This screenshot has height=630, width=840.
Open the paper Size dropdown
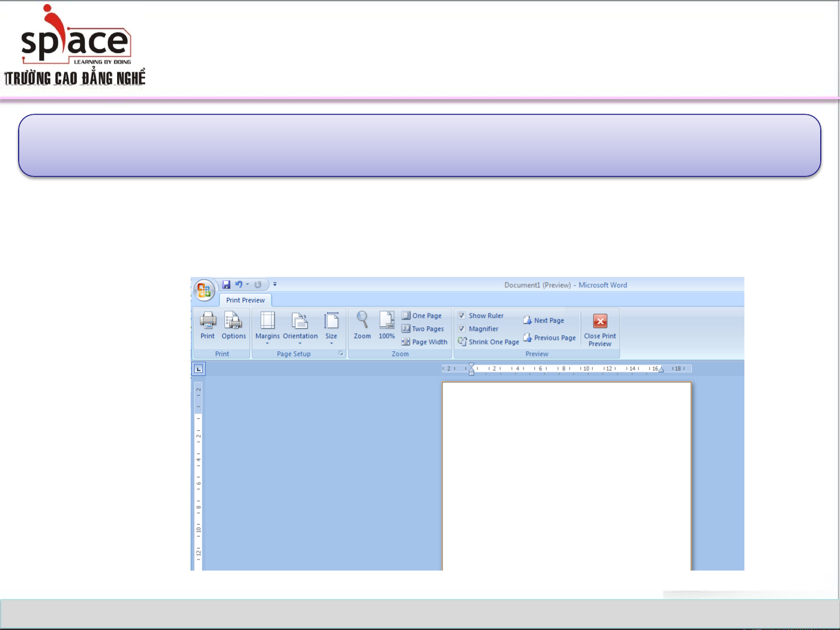[x=331, y=326]
